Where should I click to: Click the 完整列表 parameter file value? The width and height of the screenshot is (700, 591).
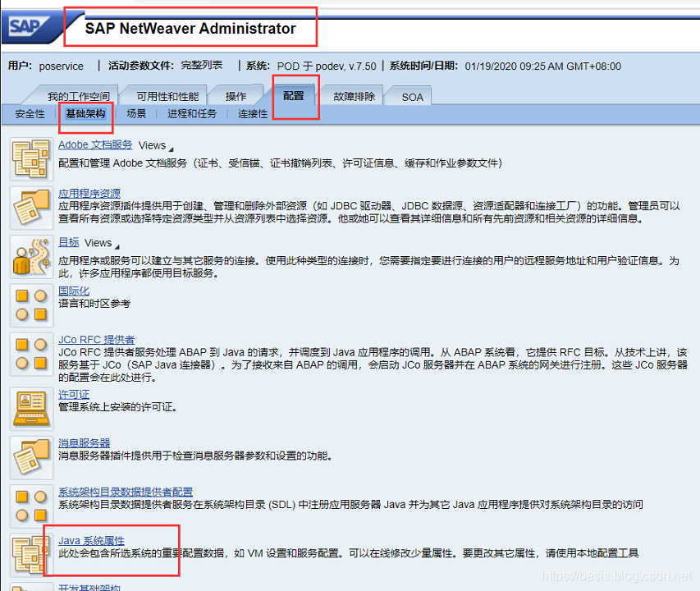[201, 65]
